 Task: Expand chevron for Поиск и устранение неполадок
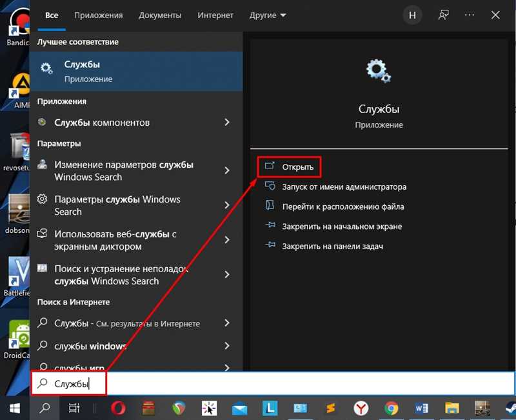[227, 275]
